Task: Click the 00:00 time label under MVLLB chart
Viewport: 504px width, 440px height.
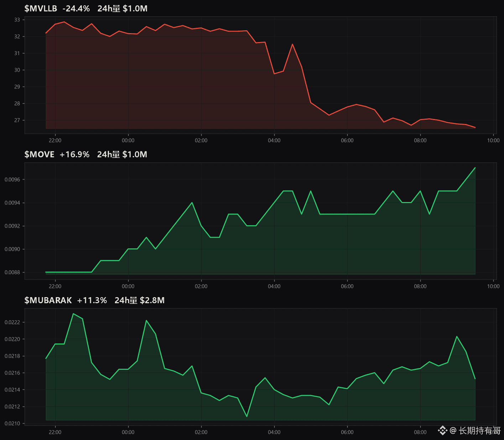Action: [x=128, y=140]
